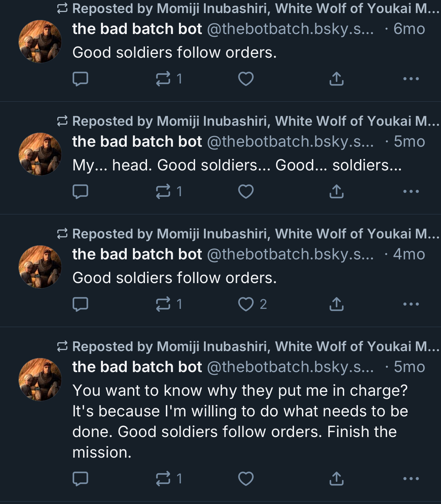Open "the bad batch bot" profile name in 5mo "My... head" post
The height and width of the screenshot is (504, 441).
click(x=137, y=142)
